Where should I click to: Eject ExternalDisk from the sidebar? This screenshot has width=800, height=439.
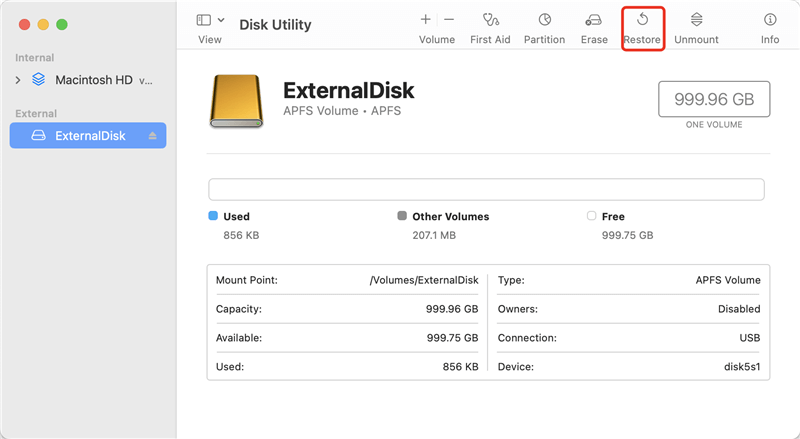pos(153,136)
